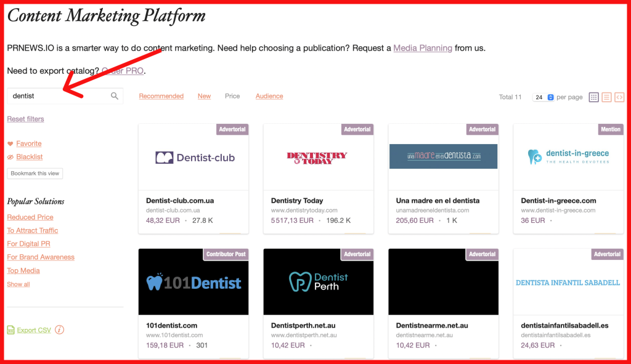Open the Dentistperth.net.au card title
The image size is (631, 364).
click(303, 325)
